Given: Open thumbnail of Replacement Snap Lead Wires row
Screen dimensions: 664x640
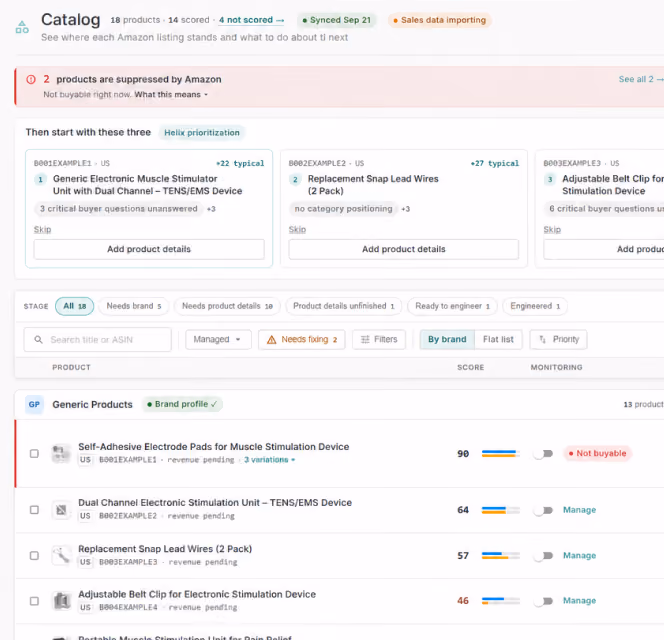Looking at the screenshot, I should coord(61,556).
